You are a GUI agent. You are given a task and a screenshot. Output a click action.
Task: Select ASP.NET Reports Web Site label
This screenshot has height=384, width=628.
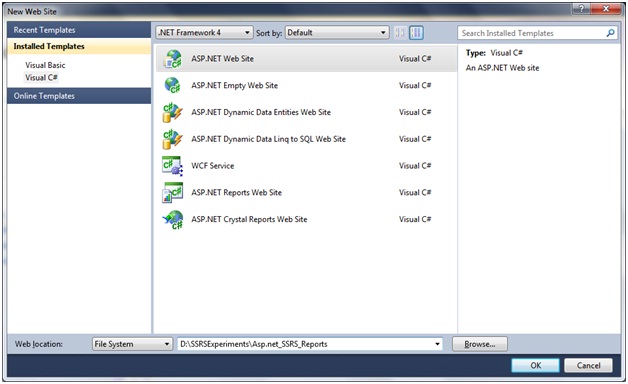pyautogui.click(x=236, y=193)
